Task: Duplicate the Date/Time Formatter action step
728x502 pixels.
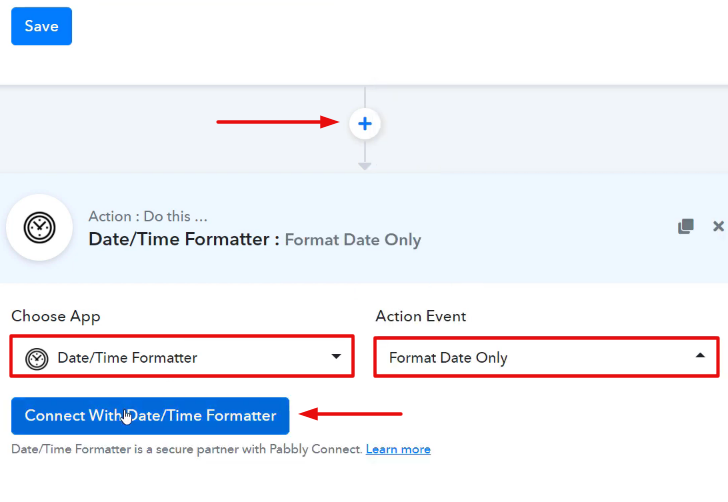Action: click(686, 226)
